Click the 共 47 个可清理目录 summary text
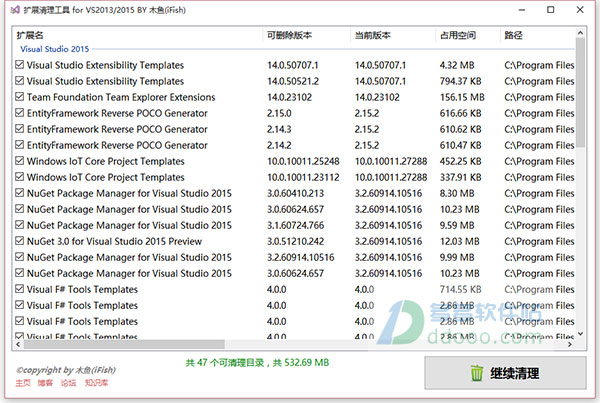Screen dimensions: 600x403 [257, 362]
